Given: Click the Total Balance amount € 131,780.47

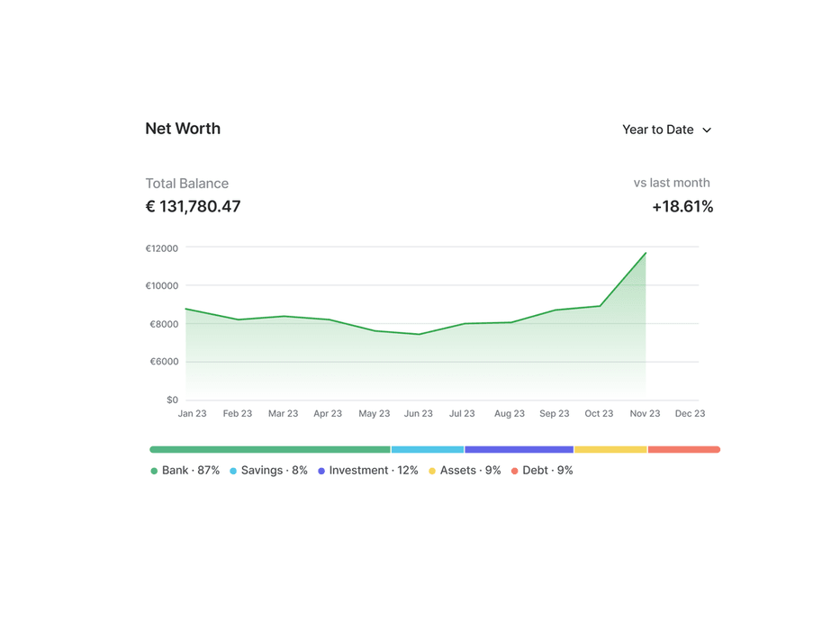Looking at the screenshot, I should point(194,207).
